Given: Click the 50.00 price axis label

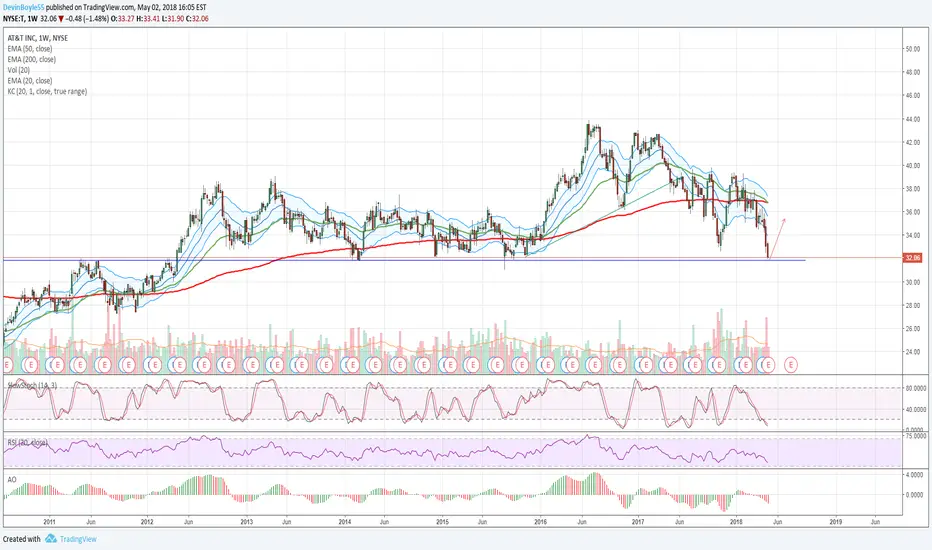Looking at the screenshot, I should [912, 49].
